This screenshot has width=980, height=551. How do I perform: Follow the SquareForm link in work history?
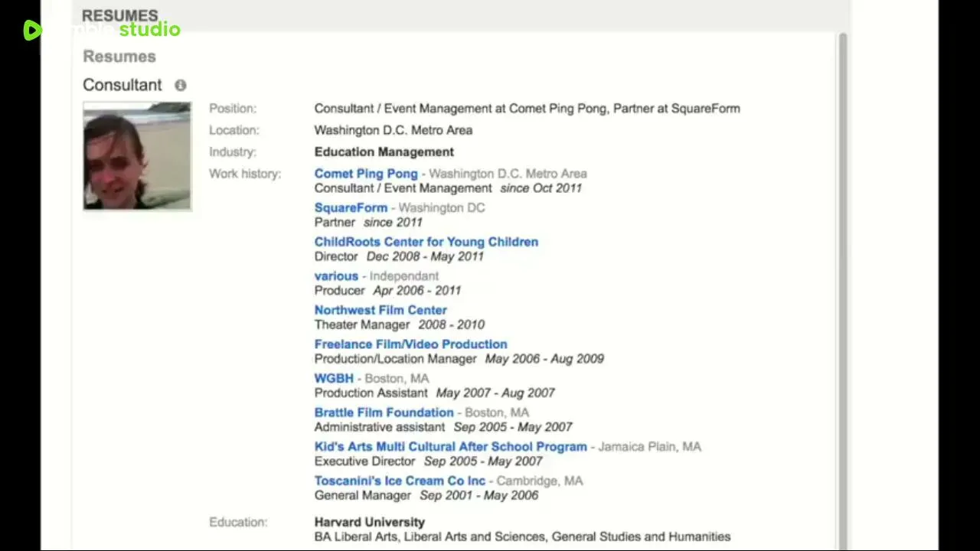click(351, 207)
